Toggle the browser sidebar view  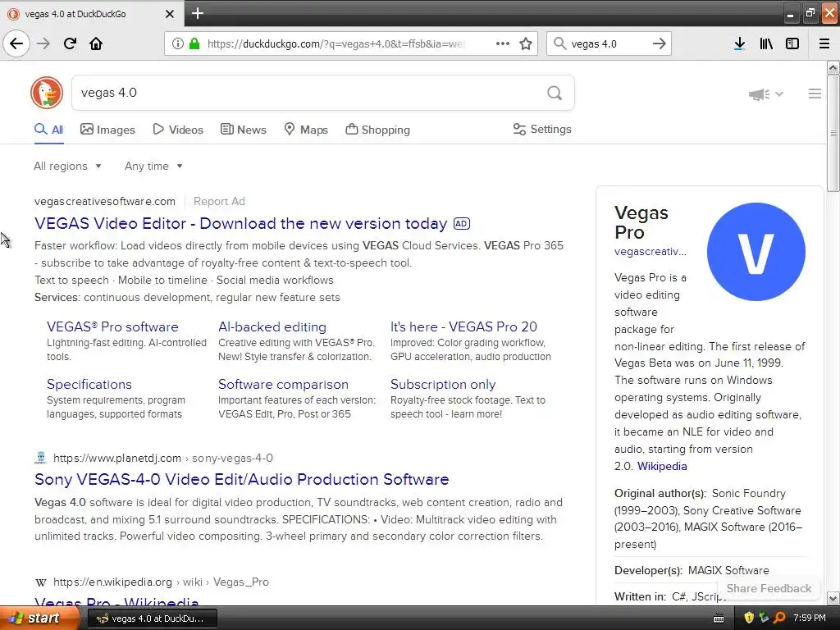point(792,43)
